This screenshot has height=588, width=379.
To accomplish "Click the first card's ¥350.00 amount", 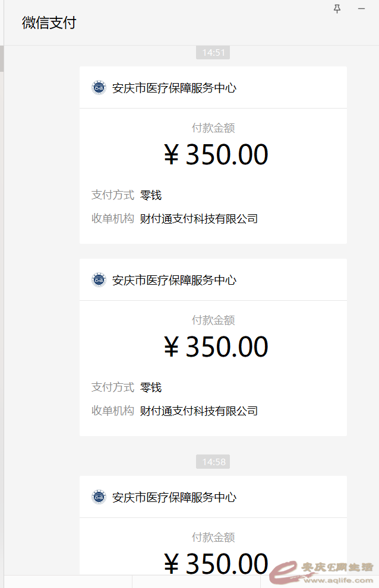I will point(216,155).
